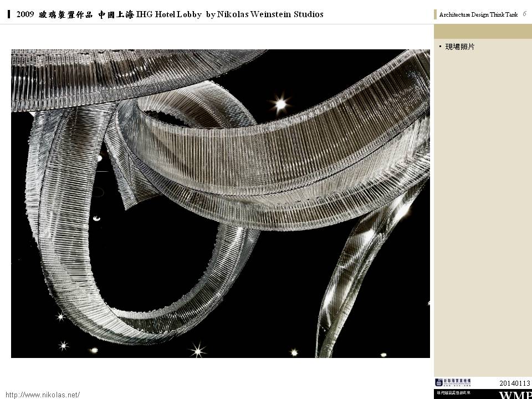This screenshot has width=532, height=399.
Task: Click the slide title starting with 2009
Action: pyautogui.click(x=170, y=14)
